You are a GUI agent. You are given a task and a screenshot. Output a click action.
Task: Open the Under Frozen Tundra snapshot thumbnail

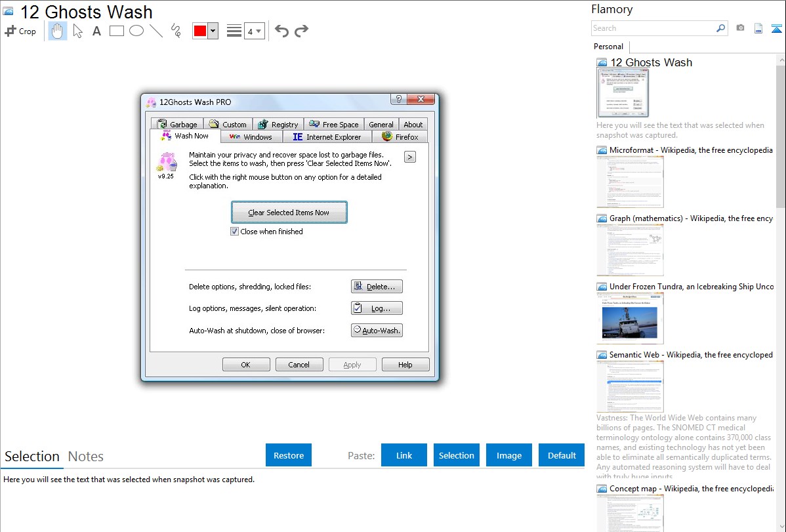tap(630, 318)
